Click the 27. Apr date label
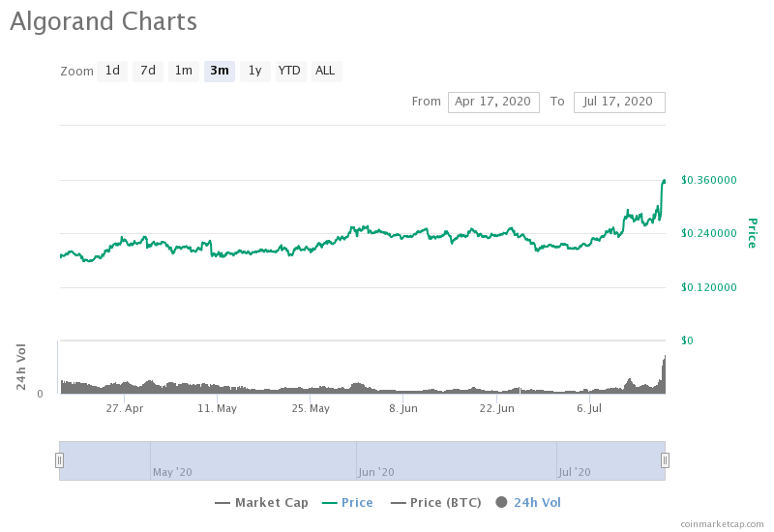774x532 pixels. [125, 408]
